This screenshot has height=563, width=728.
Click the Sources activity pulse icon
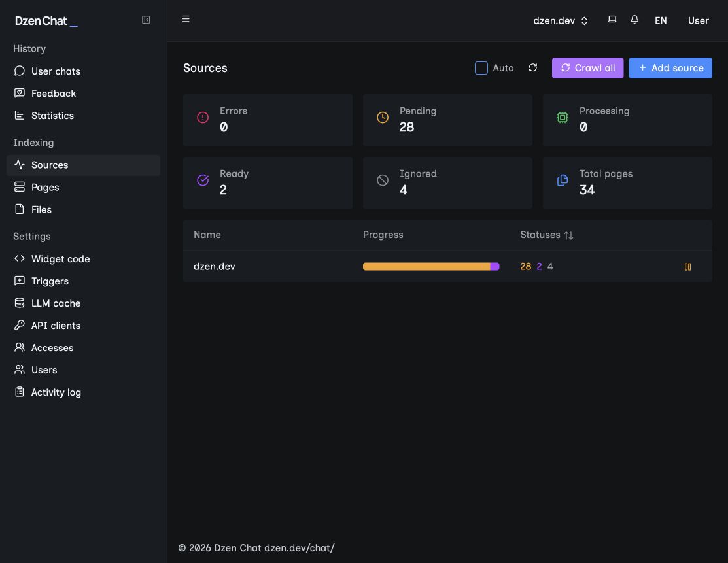(20, 165)
